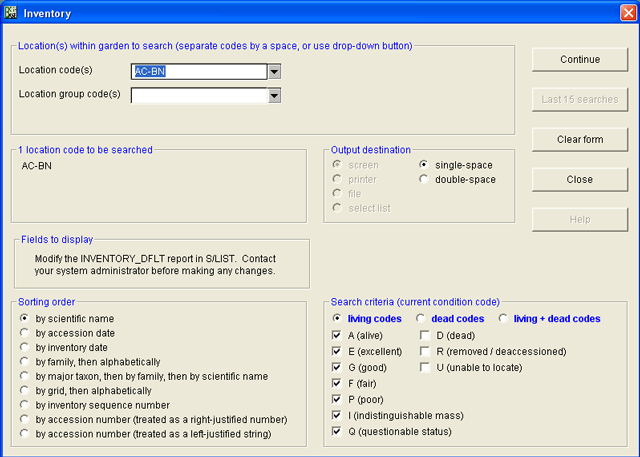Screen dimensions: 640x457
Task: Sort by major taxon, family, scientific name
Action: click(24, 376)
